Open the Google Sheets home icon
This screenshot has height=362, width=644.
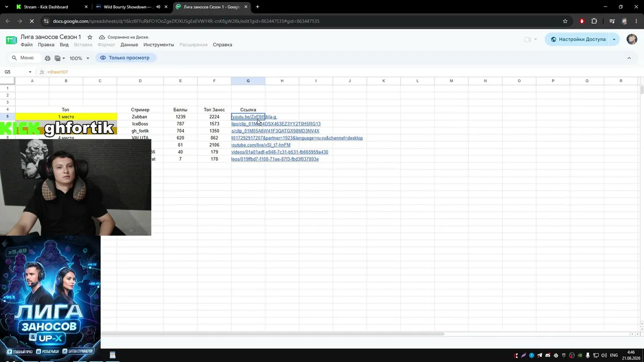(x=11, y=40)
